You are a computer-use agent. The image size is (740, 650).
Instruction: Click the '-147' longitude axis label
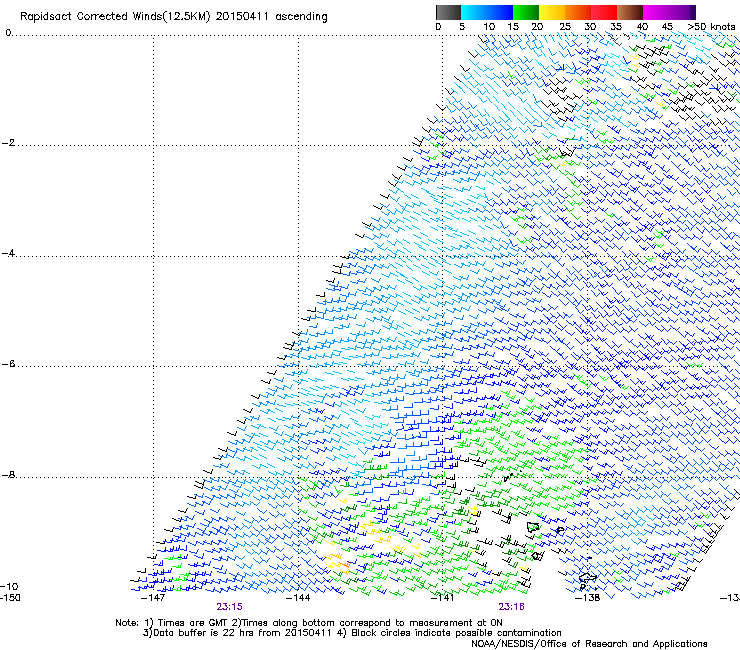(153, 598)
